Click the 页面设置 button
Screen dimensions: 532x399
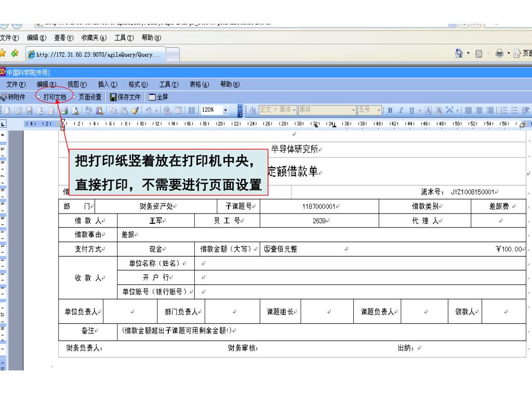tap(87, 97)
